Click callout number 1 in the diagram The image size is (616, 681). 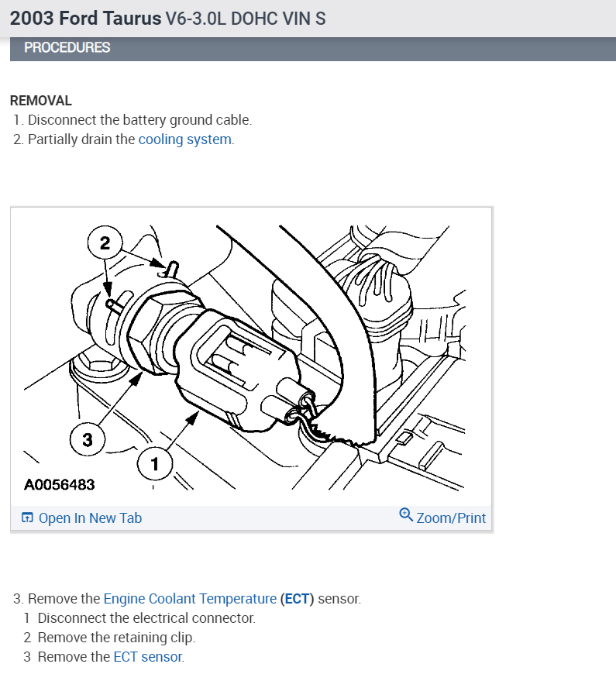155,464
